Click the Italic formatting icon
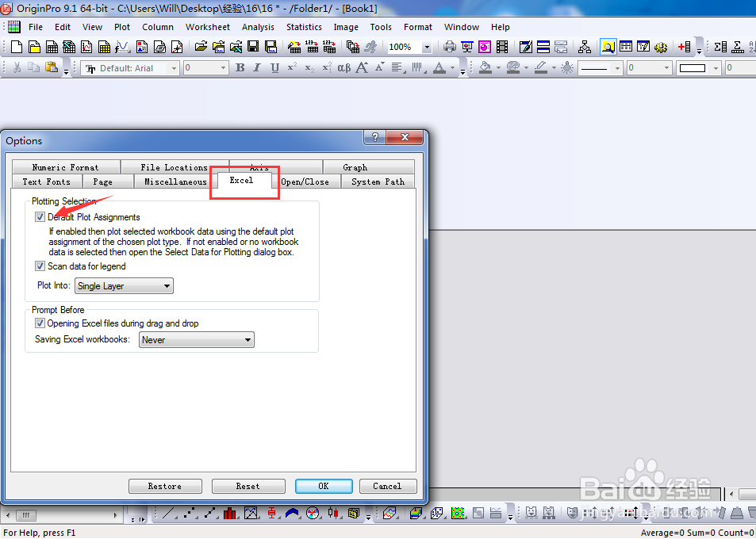The image size is (756, 539). click(x=257, y=68)
